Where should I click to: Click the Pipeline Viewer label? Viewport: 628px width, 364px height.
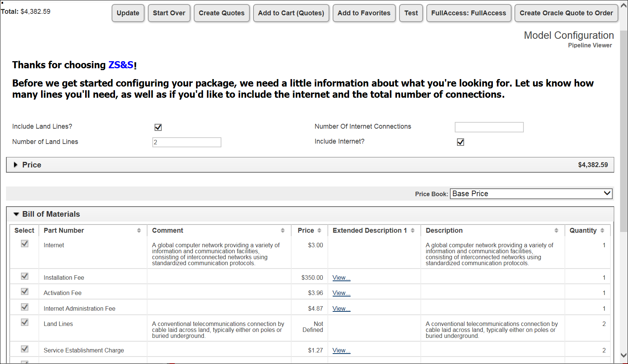[590, 45]
